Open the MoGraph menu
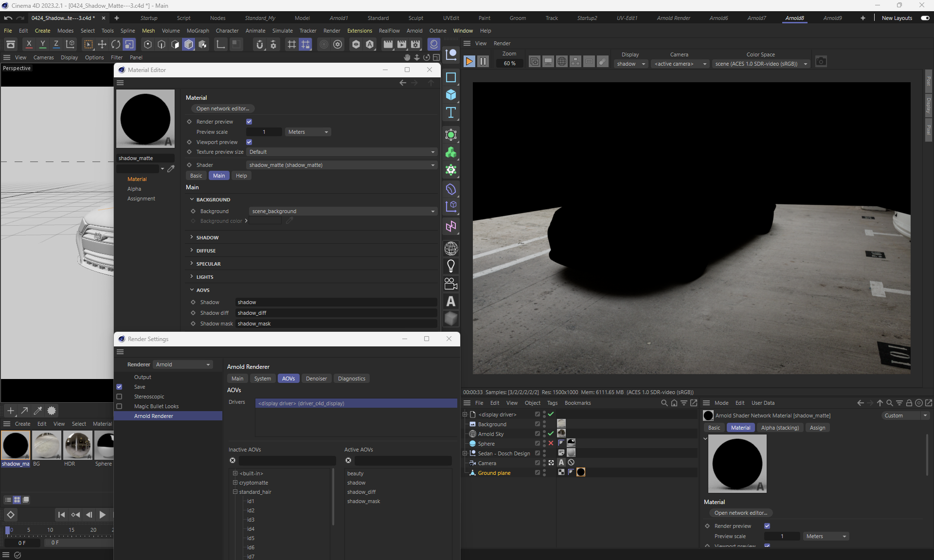 point(198,31)
